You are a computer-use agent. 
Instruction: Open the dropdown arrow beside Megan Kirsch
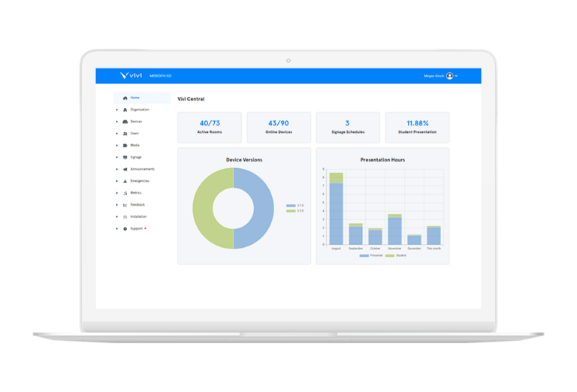click(457, 76)
